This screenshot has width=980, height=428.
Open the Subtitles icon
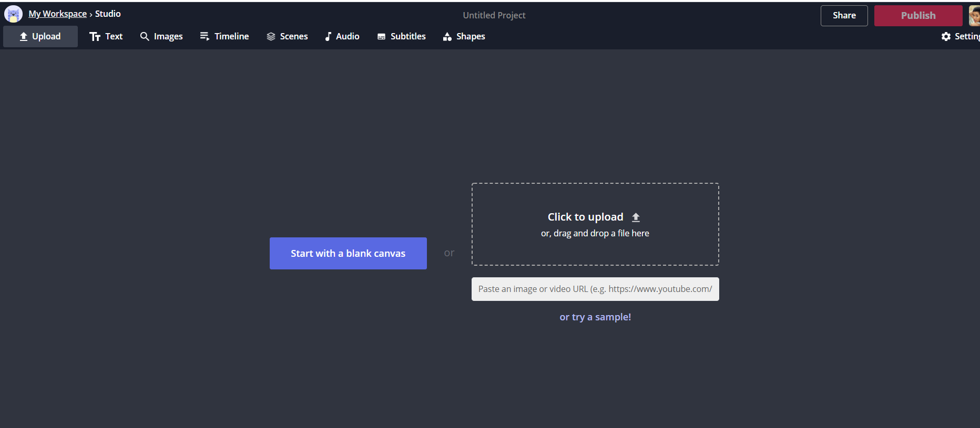[382, 36]
